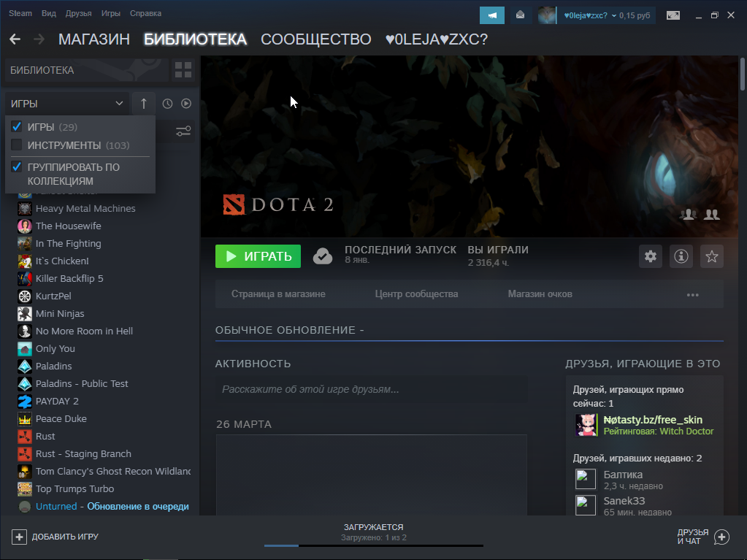Select Paladins - Public Test in library
The width and height of the screenshot is (747, 560).
(x=82, y=384)
